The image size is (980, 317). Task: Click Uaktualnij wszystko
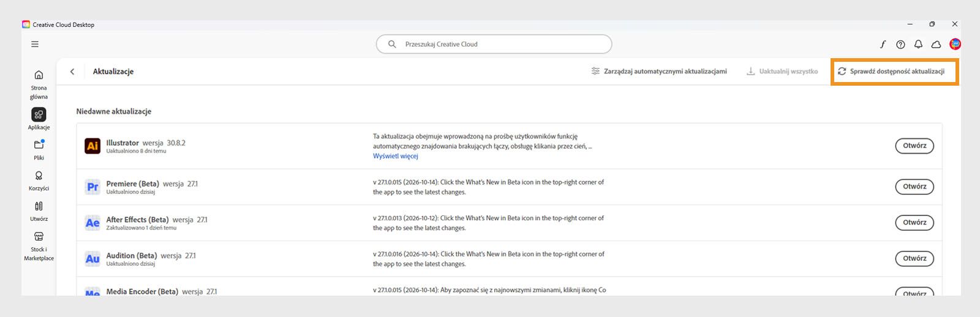[x=782, y=72]
